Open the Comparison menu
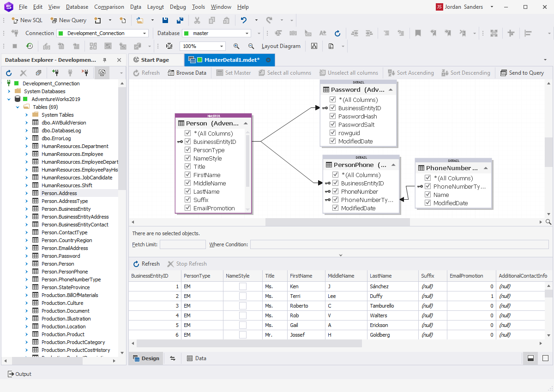Viewport: 554px width, 392px height. (x=109, y=7)
